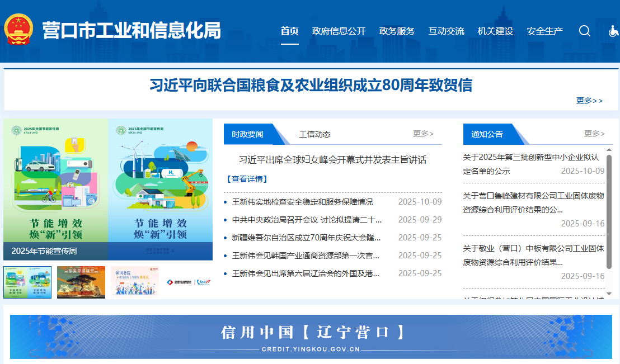This screenshot has width=620, height=364.
Task: Open the accessibility wheelchair icon
Action: pos(613,31)
